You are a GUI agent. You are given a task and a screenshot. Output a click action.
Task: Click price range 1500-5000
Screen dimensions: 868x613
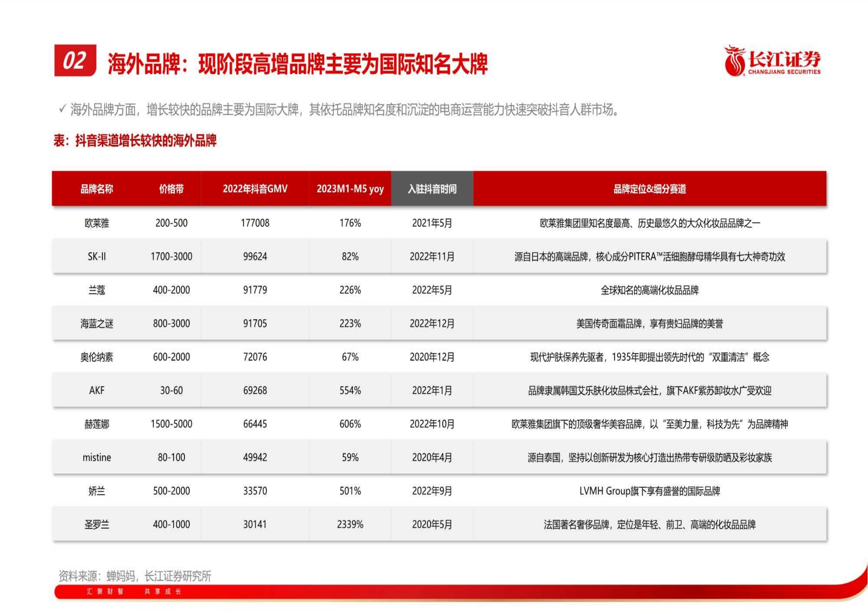[171, 424]
